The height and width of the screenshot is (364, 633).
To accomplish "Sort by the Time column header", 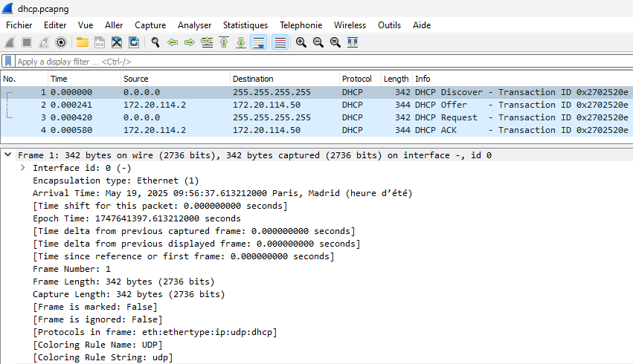I will tap(84, 79).
